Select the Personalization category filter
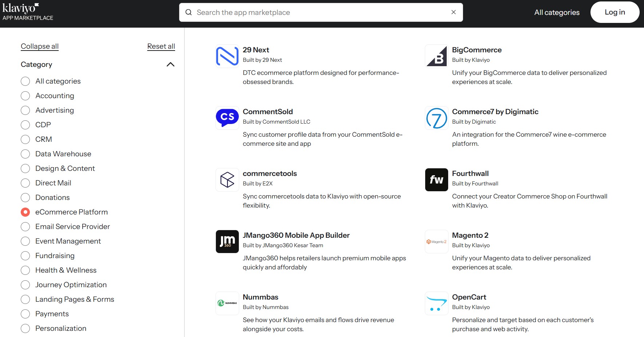 point(25,328)
